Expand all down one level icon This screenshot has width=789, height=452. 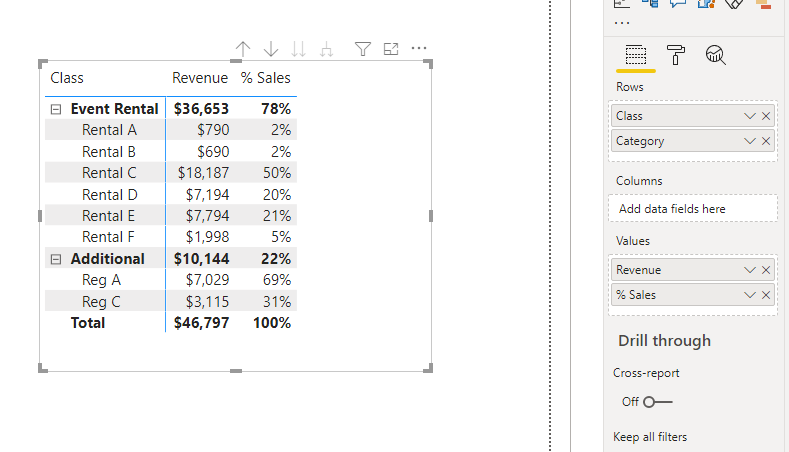click(327, 49)
